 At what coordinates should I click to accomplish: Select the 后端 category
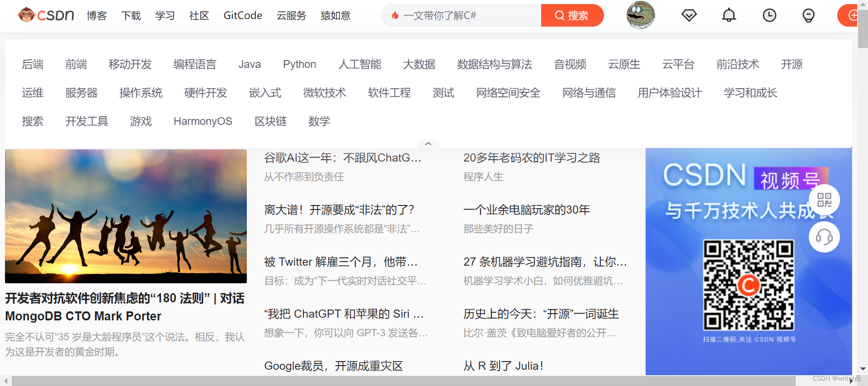click(x=33, y=64)
